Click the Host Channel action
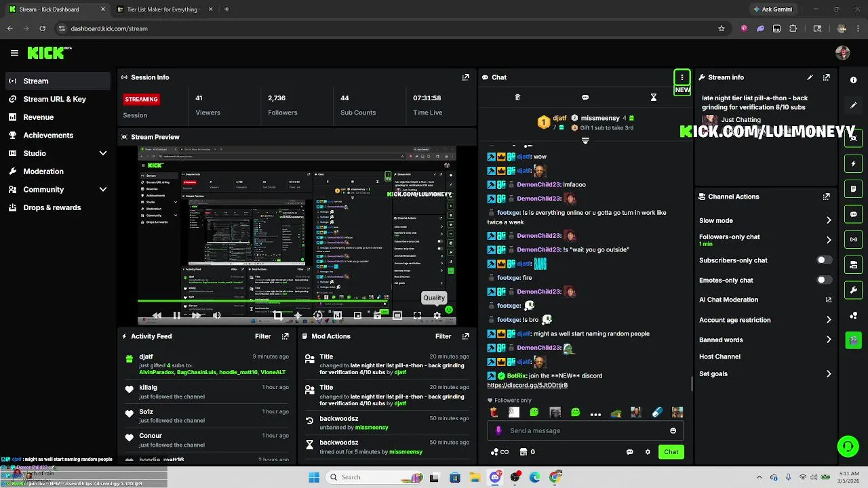The height and width of the screenshot is (488, 868). click(x=719, y=357)
